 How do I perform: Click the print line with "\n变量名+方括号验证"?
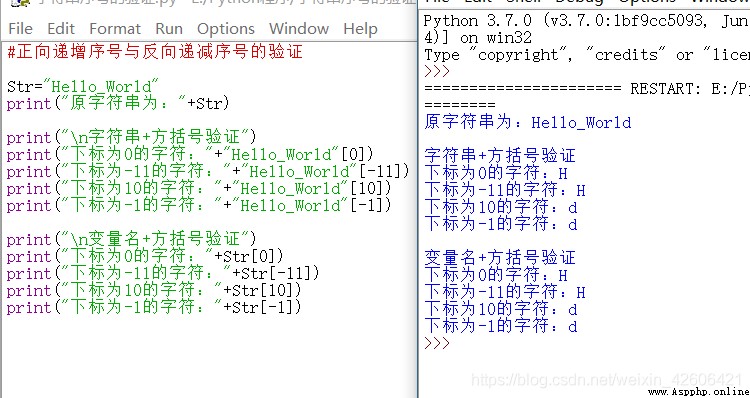point(132,239)
